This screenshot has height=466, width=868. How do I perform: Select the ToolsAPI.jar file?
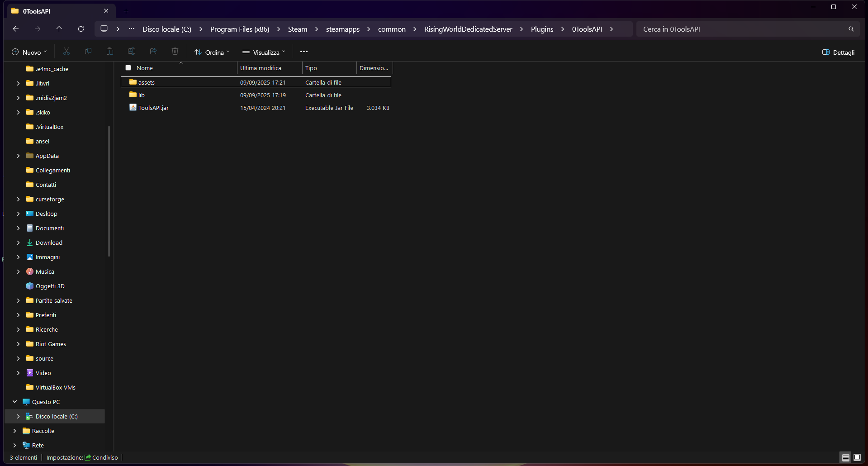click(x=153, y=108)
